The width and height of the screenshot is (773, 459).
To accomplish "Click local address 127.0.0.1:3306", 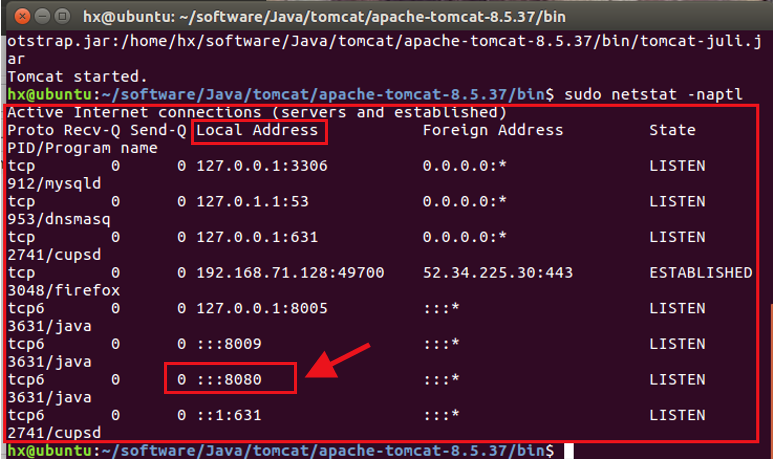I will point(262,166).
